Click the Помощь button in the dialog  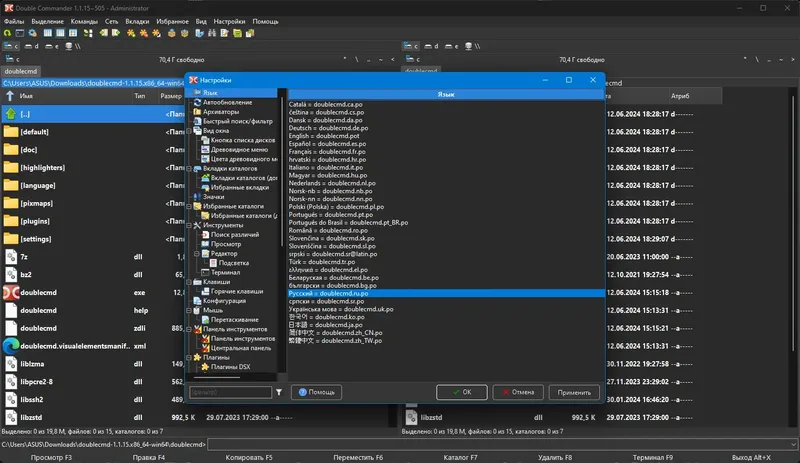(316, 392)
